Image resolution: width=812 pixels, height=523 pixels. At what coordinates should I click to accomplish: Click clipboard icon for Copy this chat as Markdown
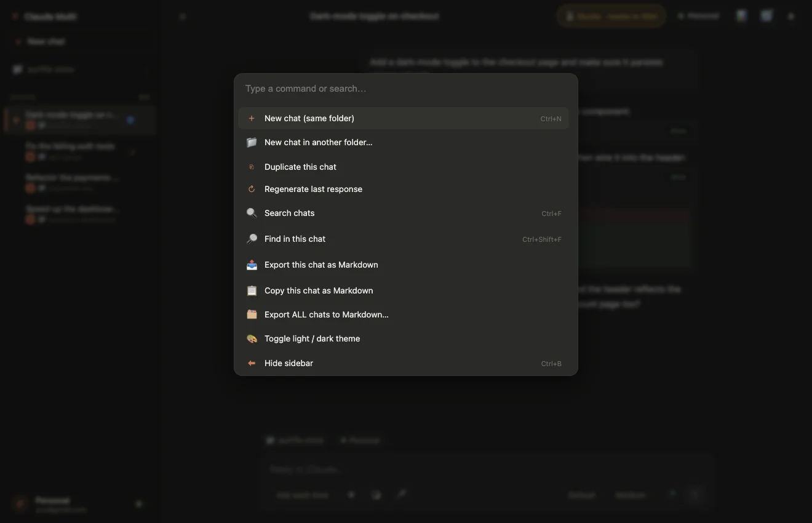pos(252,290)
